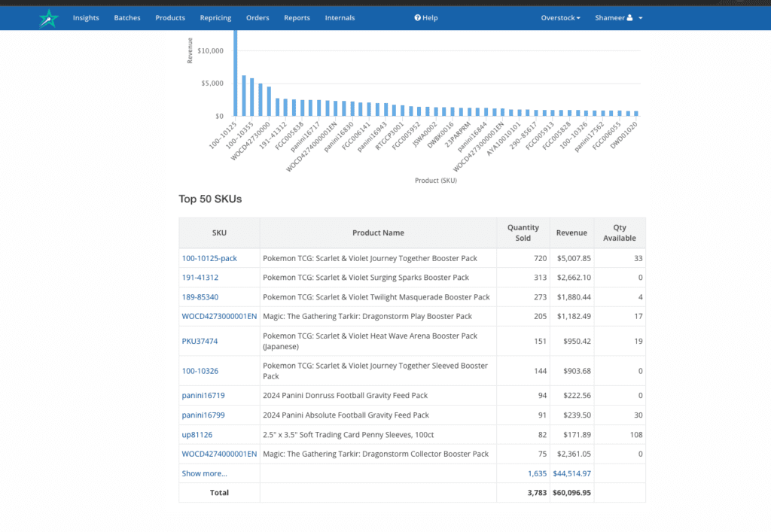771x532 pixels.
Task: Click the panini16799 SKU link
Action: coord(203,415)
